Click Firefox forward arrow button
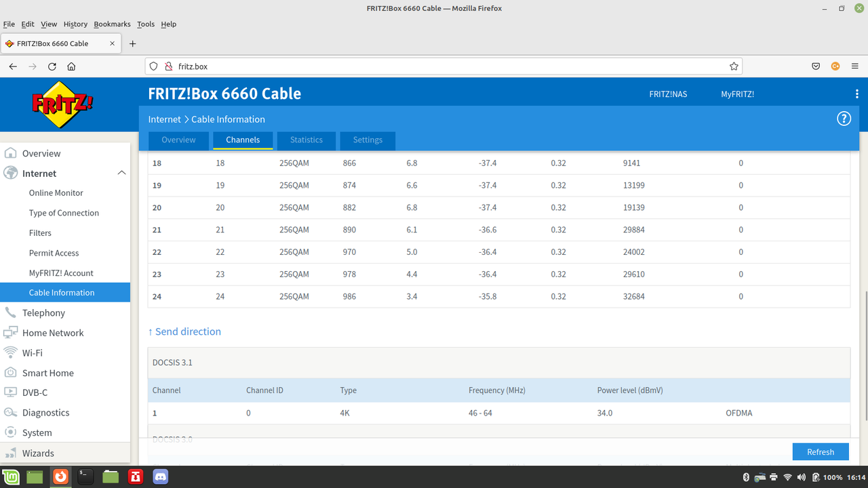 33,66
